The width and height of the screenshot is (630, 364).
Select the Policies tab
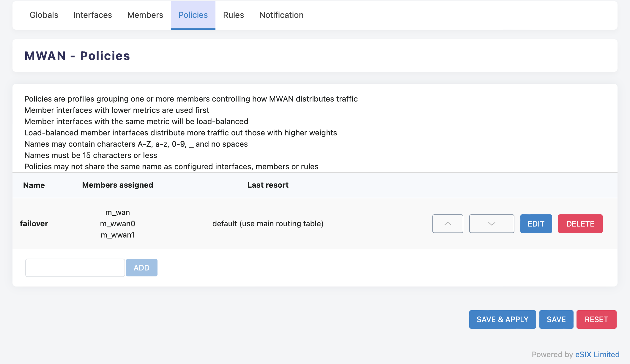coord(193,15)
